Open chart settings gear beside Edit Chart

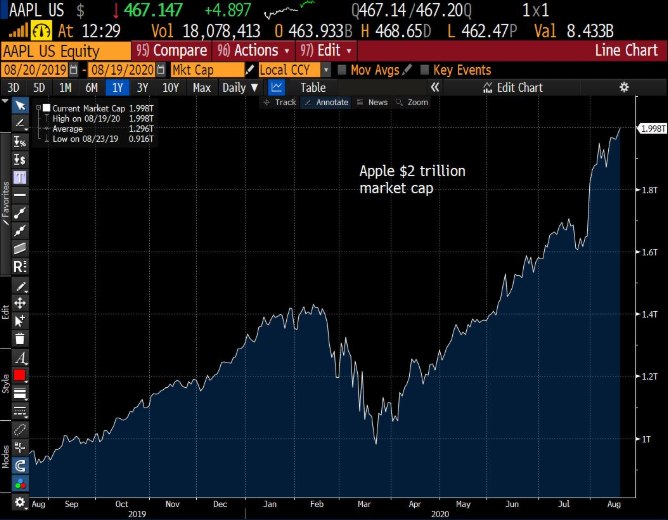pos(624,88)
